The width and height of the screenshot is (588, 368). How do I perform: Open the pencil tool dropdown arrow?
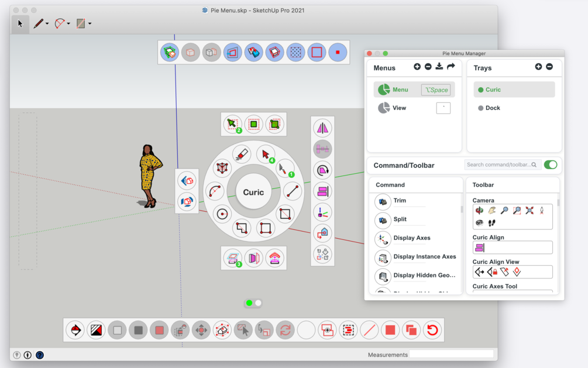(x=47, y=24)
